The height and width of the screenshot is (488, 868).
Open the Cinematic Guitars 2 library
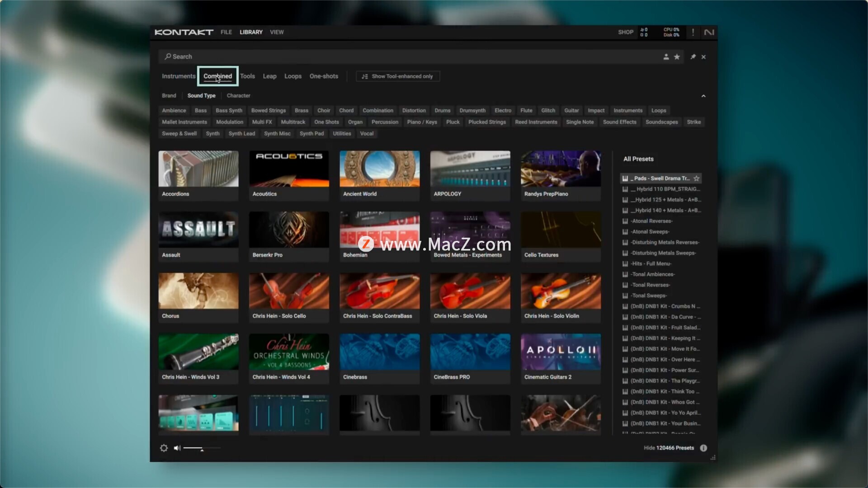[561, 359]
